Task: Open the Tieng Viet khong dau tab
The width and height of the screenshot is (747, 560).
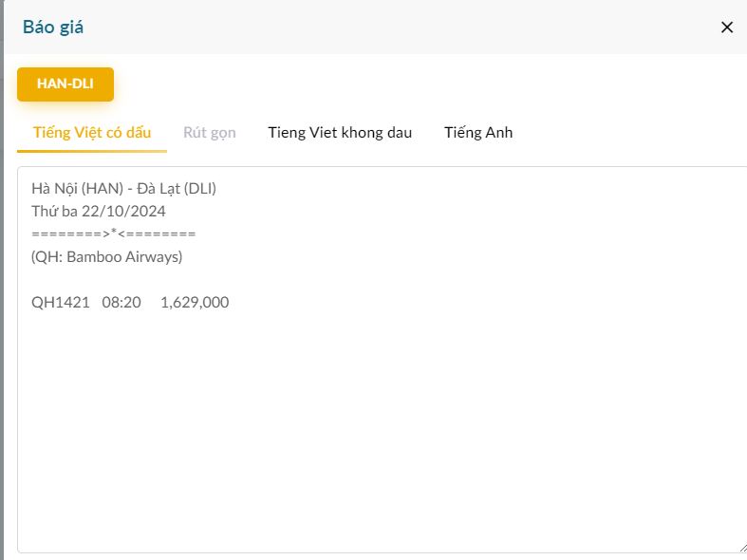Action: point(340,132)
